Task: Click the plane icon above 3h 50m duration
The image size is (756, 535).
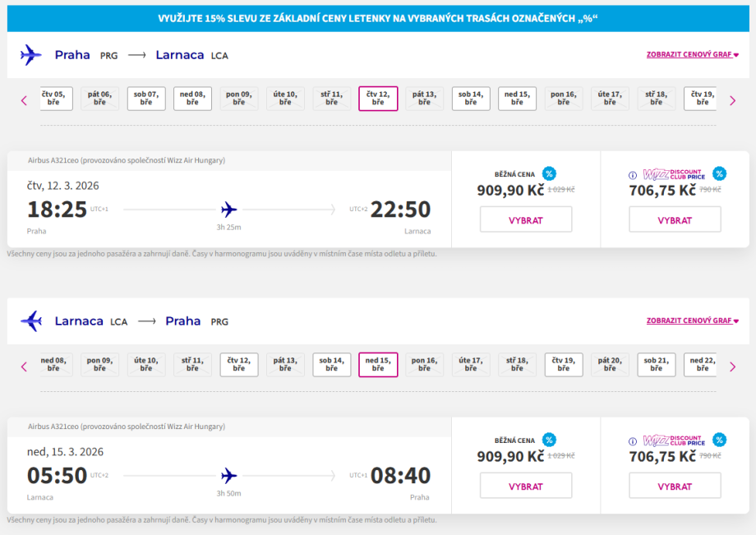Action: 228,475
